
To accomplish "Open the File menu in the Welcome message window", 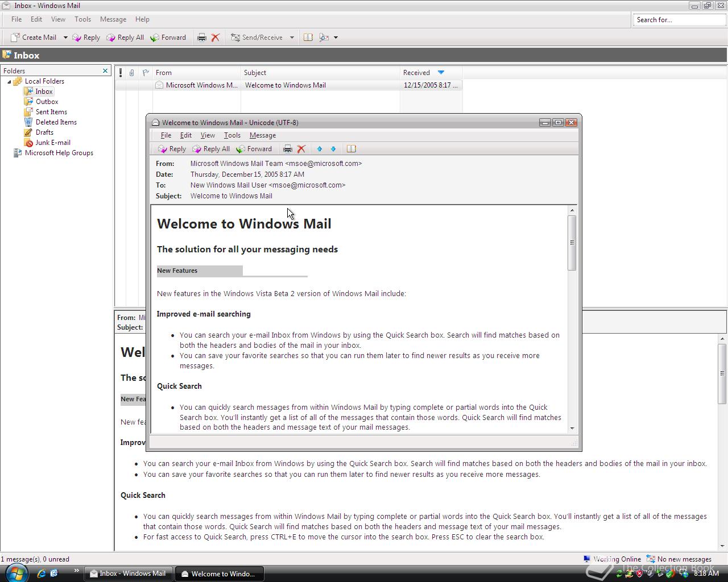I will click(x=166, y=135).
